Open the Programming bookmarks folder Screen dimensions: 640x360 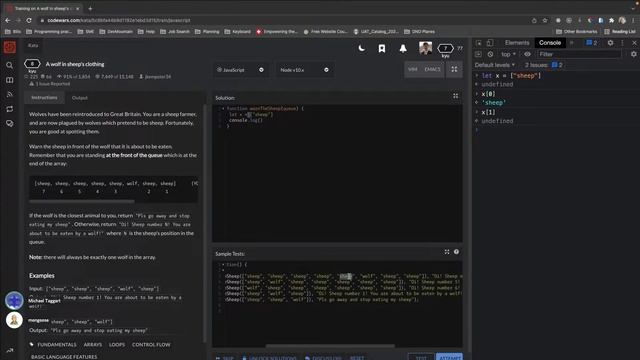pos(49,31)
